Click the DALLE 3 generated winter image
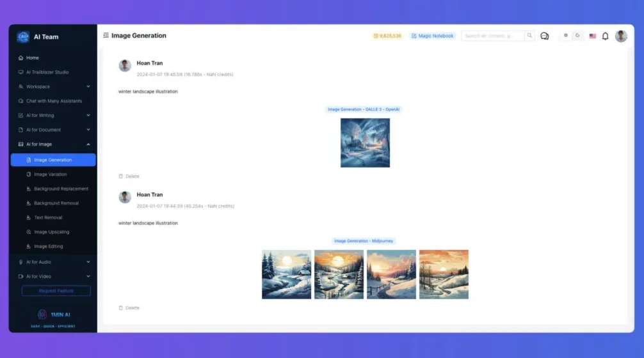The image size is (644, 358). pyautogui.click(x=365, y=143)
